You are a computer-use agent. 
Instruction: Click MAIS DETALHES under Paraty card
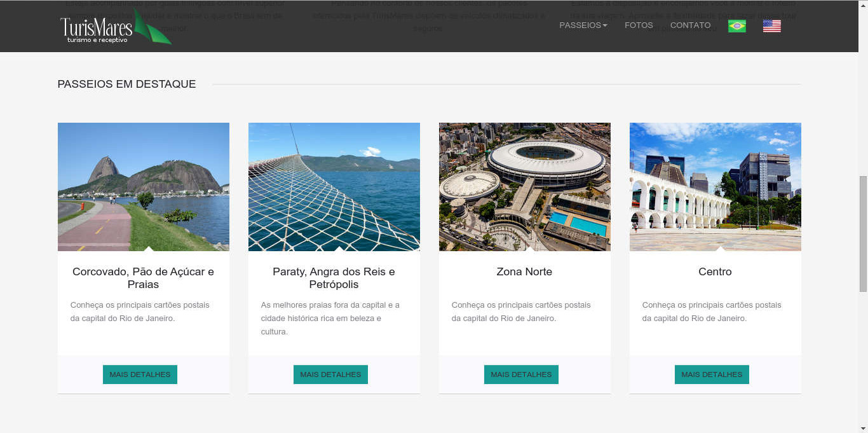(330, 375)
